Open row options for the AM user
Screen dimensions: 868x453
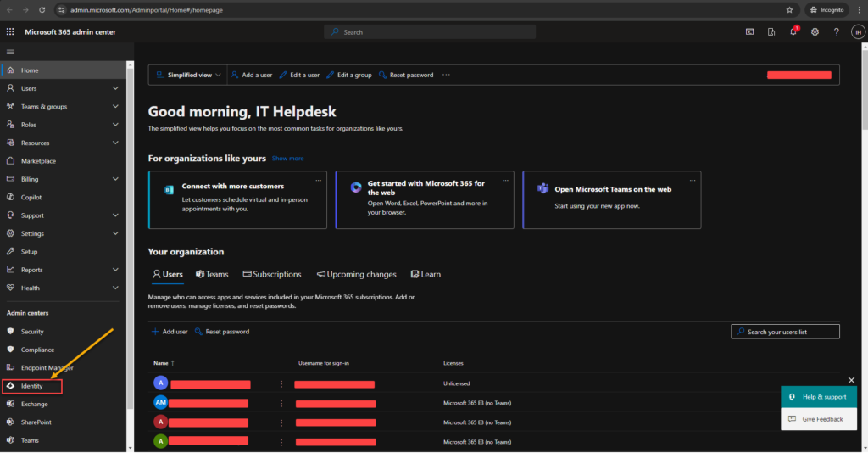[281, 404]
